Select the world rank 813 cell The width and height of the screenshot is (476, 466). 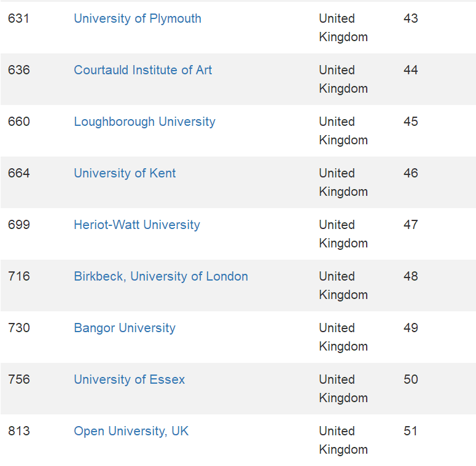[x=18, y=431]
